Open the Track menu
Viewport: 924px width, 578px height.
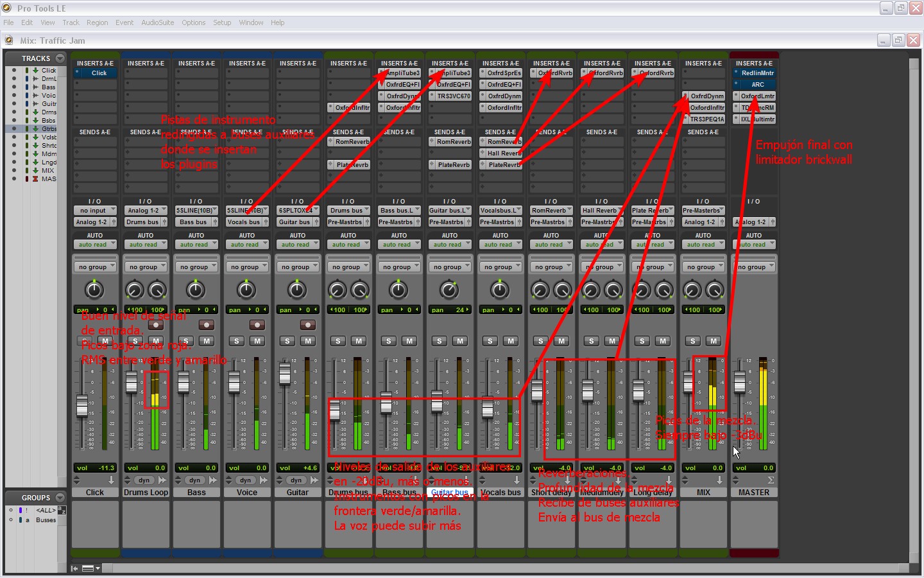coord(71,22)
